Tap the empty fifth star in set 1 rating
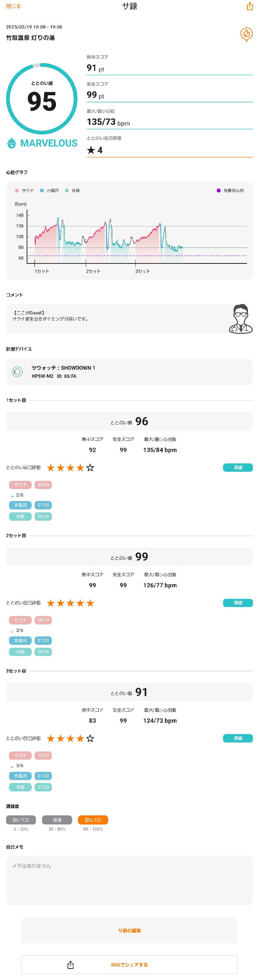This screenshot has width=259, height=980. (90, 468)
